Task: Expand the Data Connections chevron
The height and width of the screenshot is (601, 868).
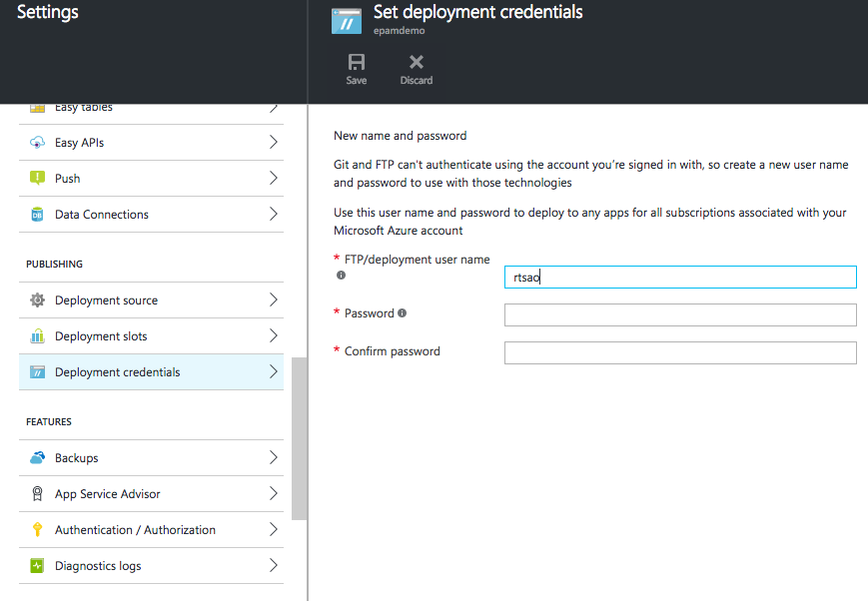Action: 274,215
